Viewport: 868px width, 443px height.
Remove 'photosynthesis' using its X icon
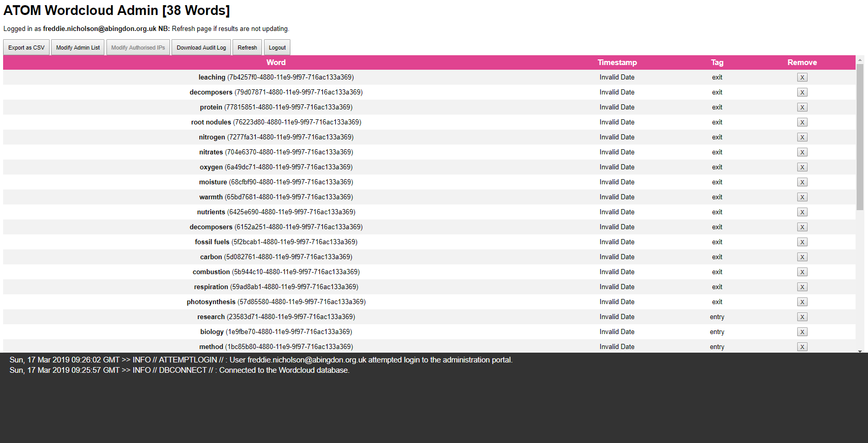click(x=802, y=302)
